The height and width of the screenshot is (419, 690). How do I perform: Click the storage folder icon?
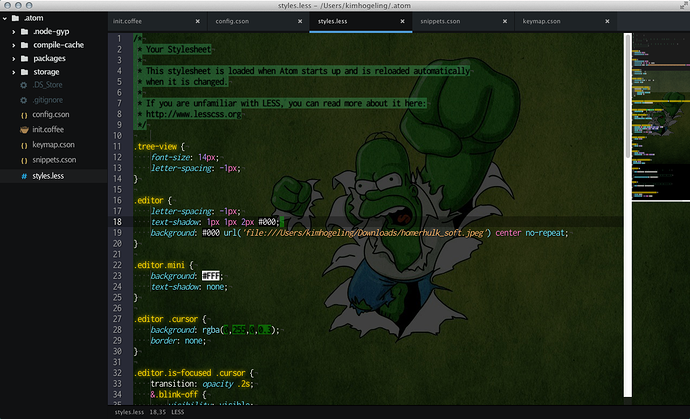click(25, 72)
